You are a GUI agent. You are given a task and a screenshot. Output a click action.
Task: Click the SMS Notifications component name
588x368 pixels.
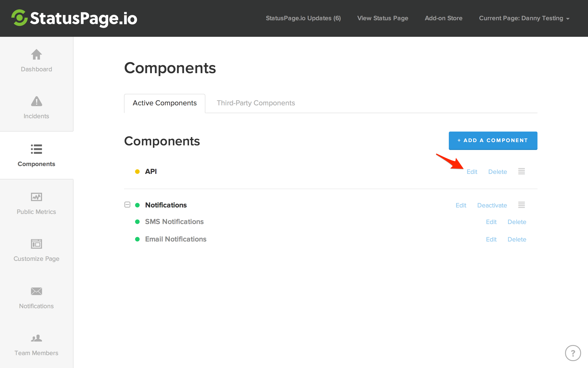pos(174,222)
